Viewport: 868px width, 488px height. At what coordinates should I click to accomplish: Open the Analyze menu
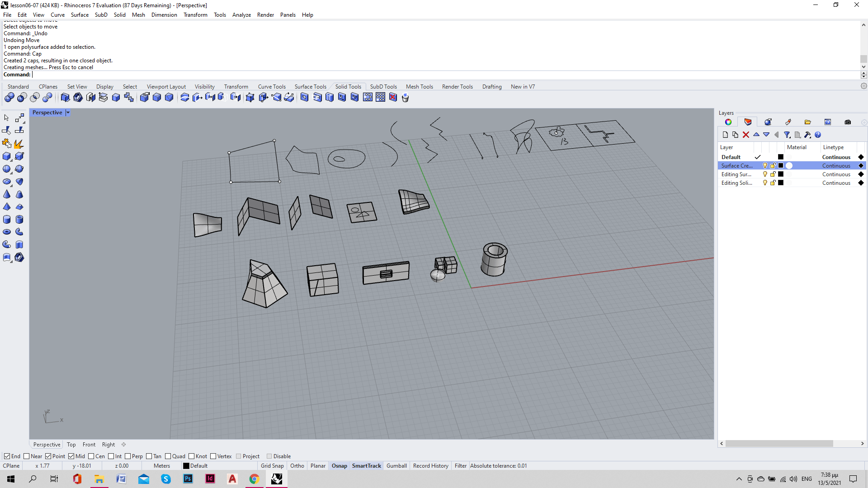(x=241, y=15)
